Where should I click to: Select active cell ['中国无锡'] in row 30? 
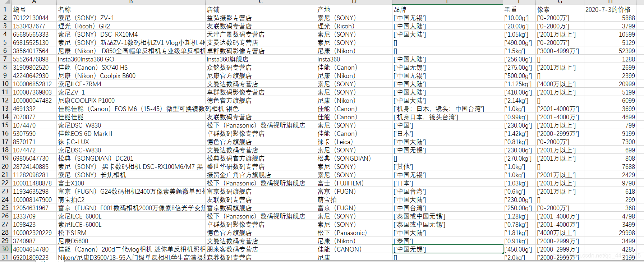(447, 249)
